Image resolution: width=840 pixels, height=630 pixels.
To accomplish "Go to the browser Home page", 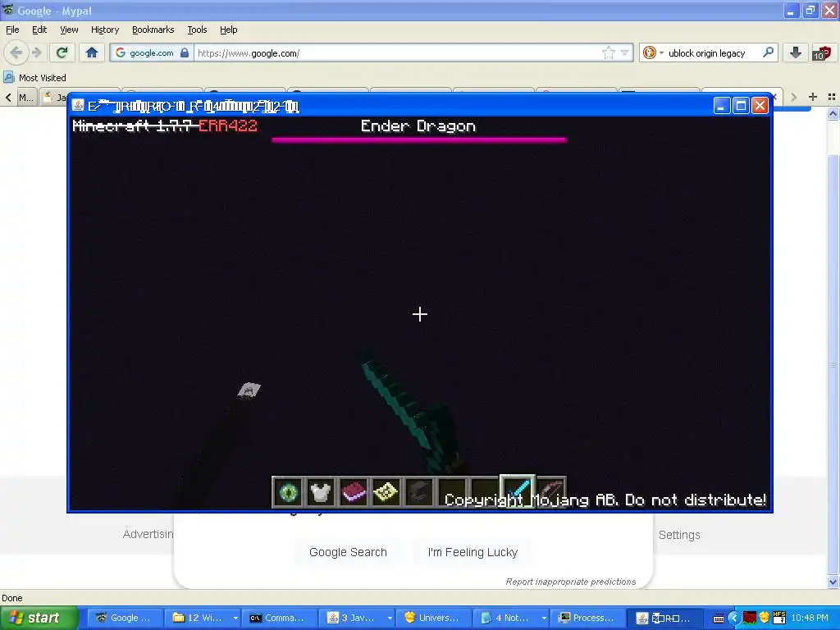I will tap(92, 52).
